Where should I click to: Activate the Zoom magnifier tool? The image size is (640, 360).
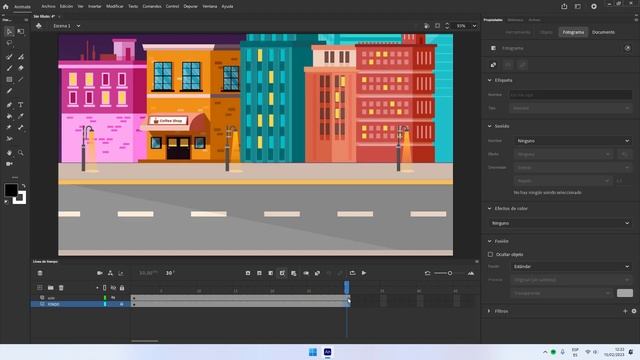click(21, 153)
